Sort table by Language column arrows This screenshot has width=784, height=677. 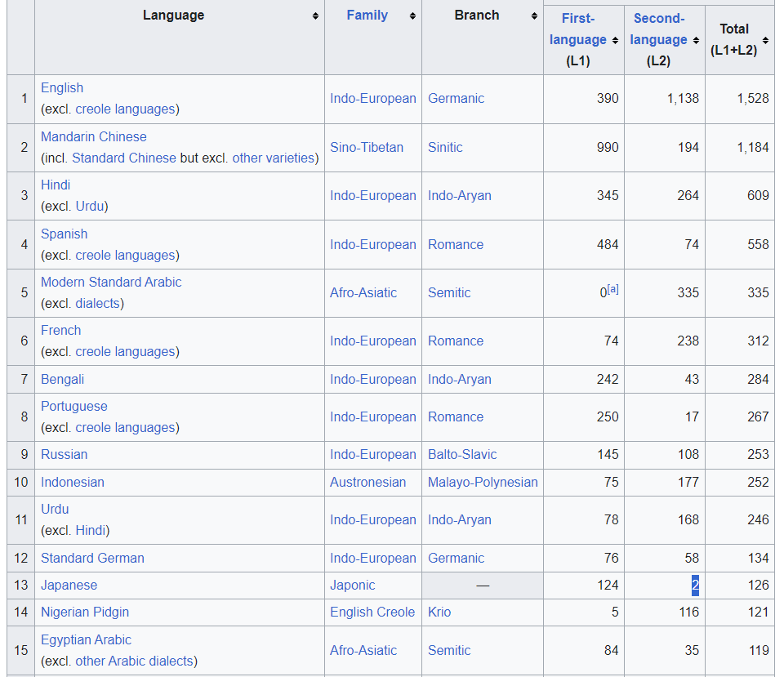pos(315,16)
